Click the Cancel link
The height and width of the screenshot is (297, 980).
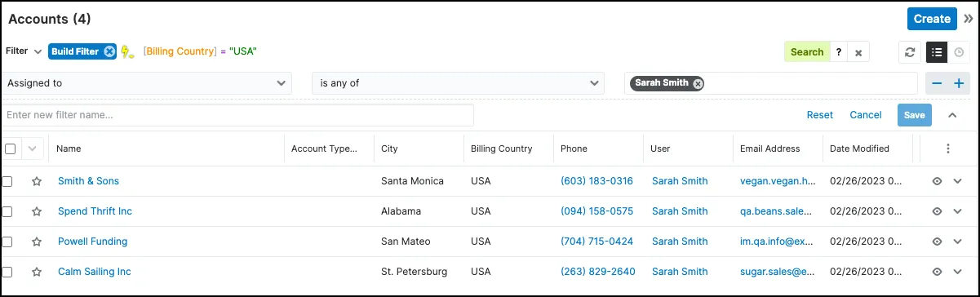pos(866,115)
